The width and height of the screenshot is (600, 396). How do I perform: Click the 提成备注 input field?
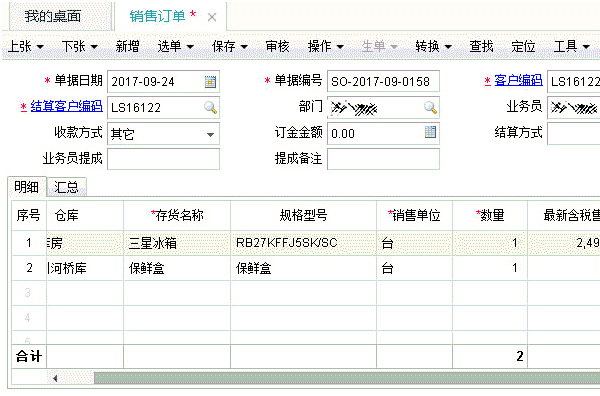point(383,159)
